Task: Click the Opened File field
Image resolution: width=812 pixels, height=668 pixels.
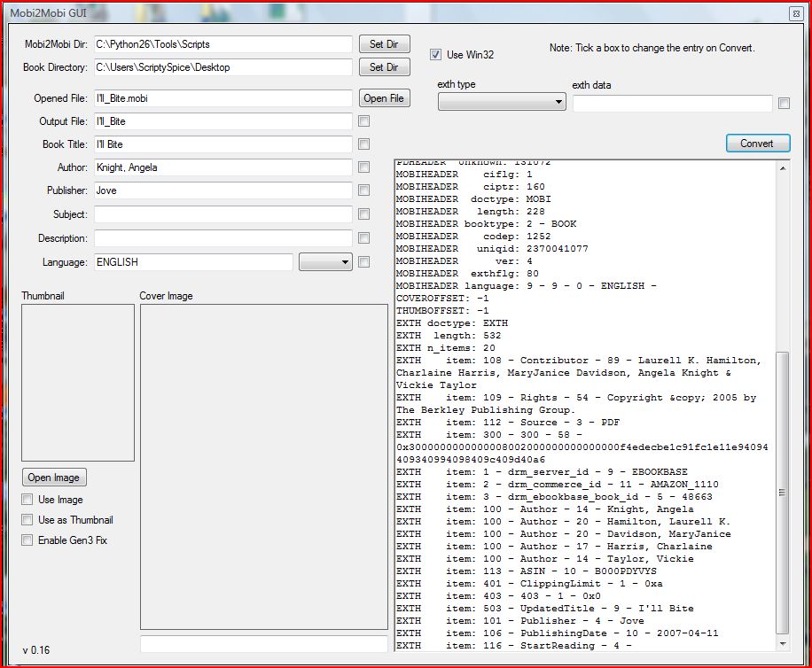Action: [223, 98]
